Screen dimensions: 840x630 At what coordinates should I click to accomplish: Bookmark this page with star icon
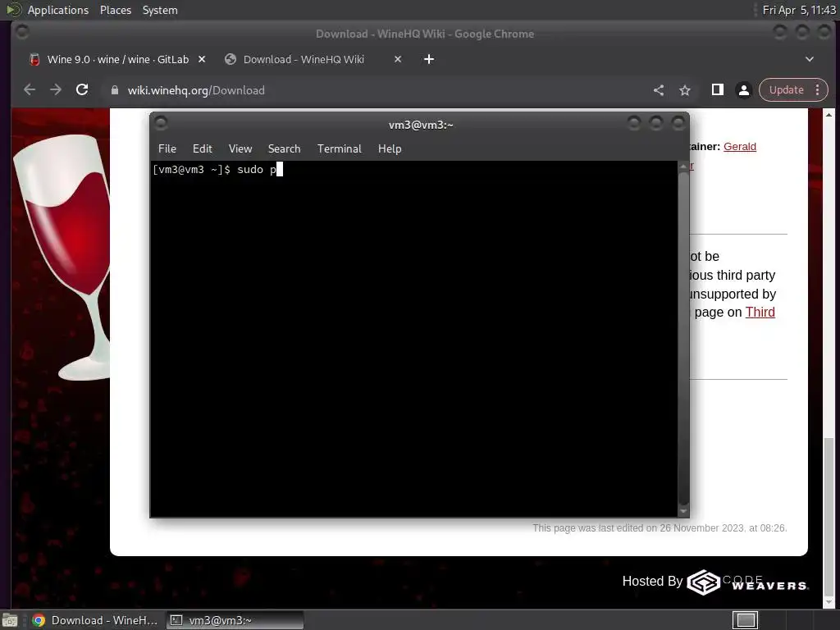[685, 90]
